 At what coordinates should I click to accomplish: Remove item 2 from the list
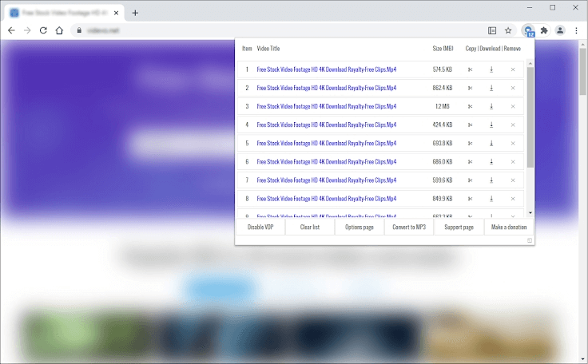(x=513, y=88)
